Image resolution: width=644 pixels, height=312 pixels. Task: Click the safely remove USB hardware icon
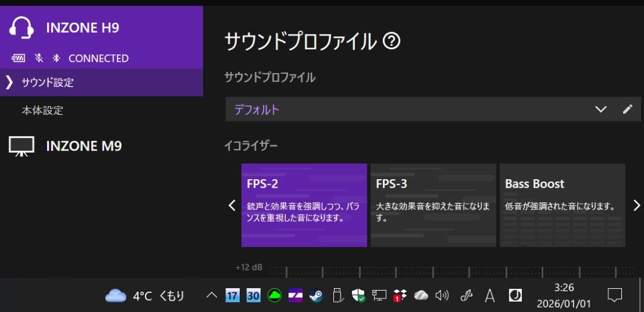coord(338,295)
